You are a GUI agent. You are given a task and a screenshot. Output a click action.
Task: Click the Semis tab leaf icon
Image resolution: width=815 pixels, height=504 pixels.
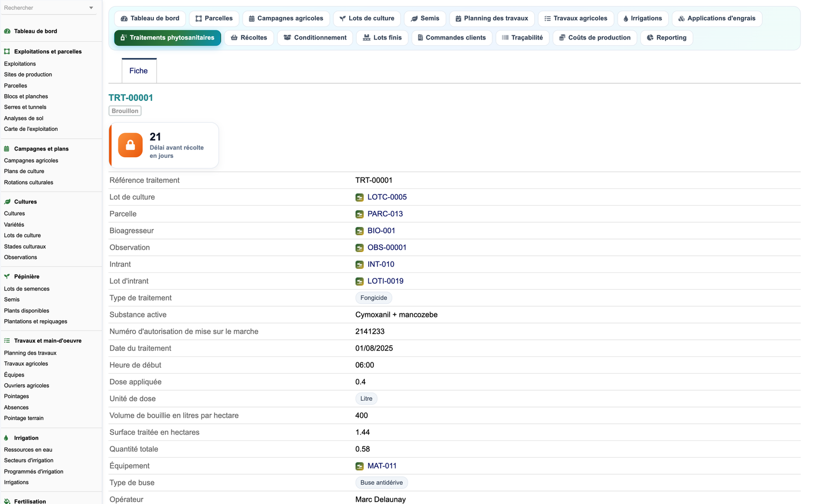pyautogui.click(x=414, y=19)
